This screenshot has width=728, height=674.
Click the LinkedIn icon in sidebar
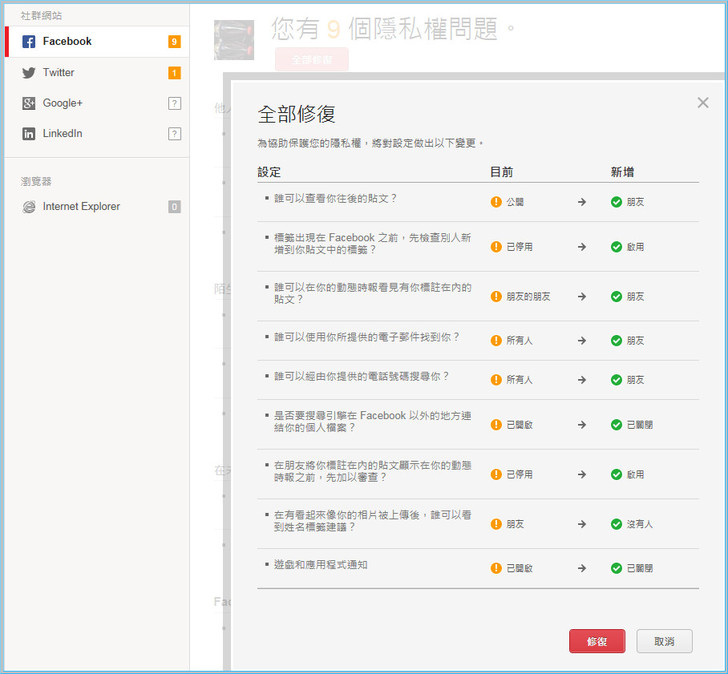tap(29, 134)
